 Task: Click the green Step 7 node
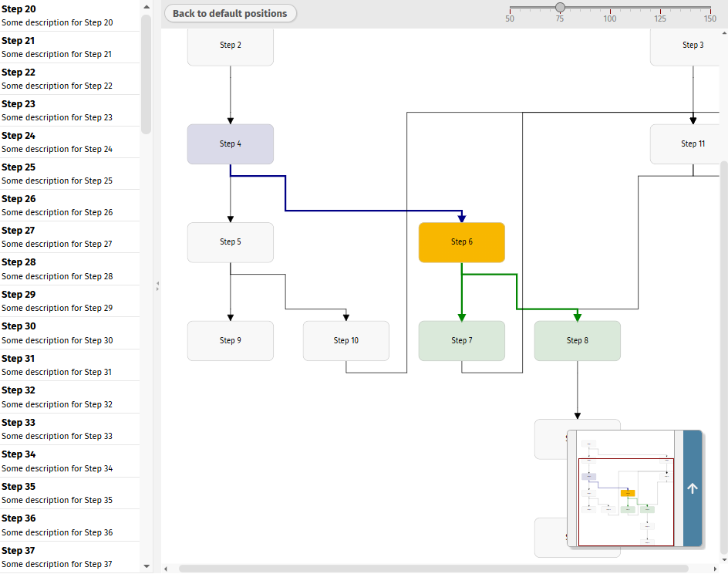(461, 341)
